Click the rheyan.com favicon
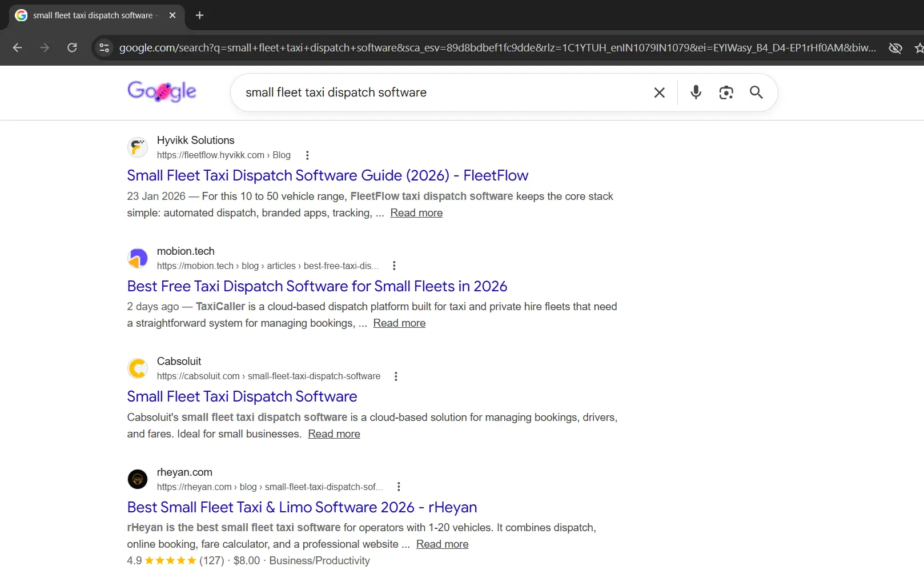This screenshot has width=924, height=582. coord(138,479)
